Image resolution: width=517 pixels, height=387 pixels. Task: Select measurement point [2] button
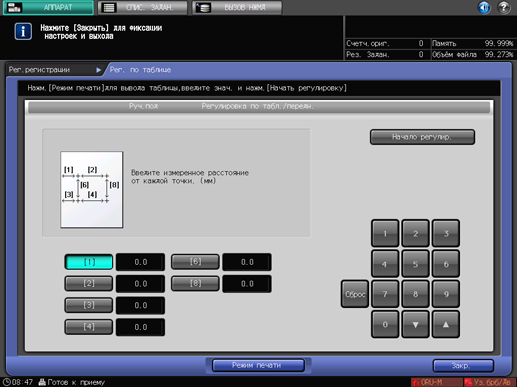[89, 284]
